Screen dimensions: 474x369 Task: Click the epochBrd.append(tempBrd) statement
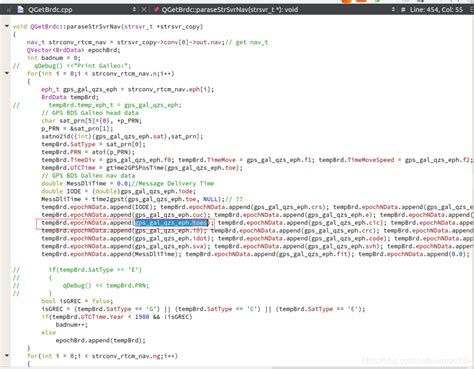(x=101, y=340)
